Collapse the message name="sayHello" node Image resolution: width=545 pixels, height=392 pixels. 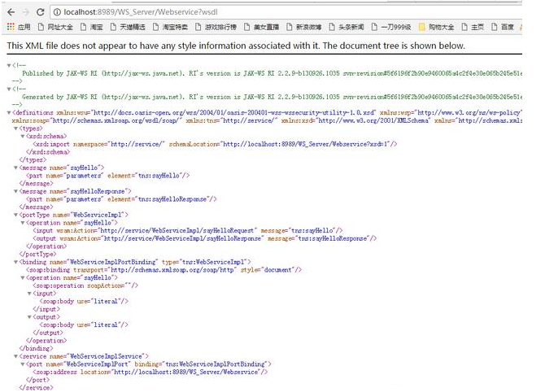pos(15,168)
